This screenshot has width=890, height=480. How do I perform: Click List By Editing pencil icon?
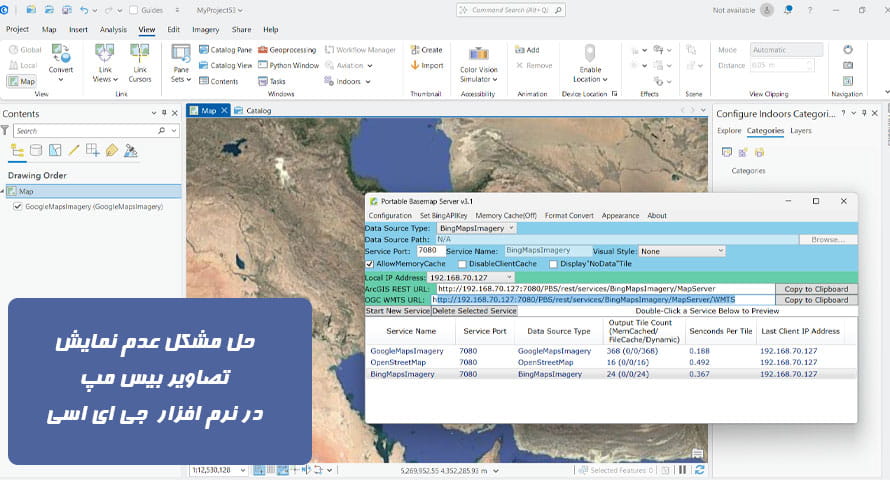(x=74, y=150)
